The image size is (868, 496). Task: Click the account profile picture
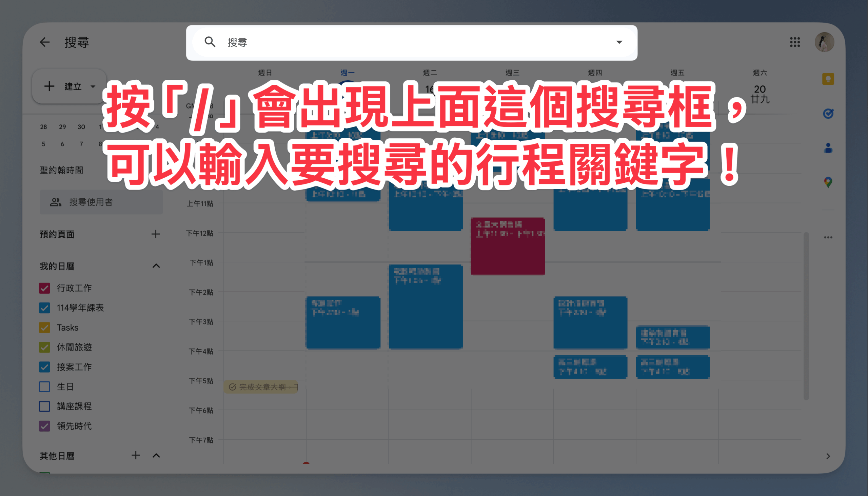[824, 42]
